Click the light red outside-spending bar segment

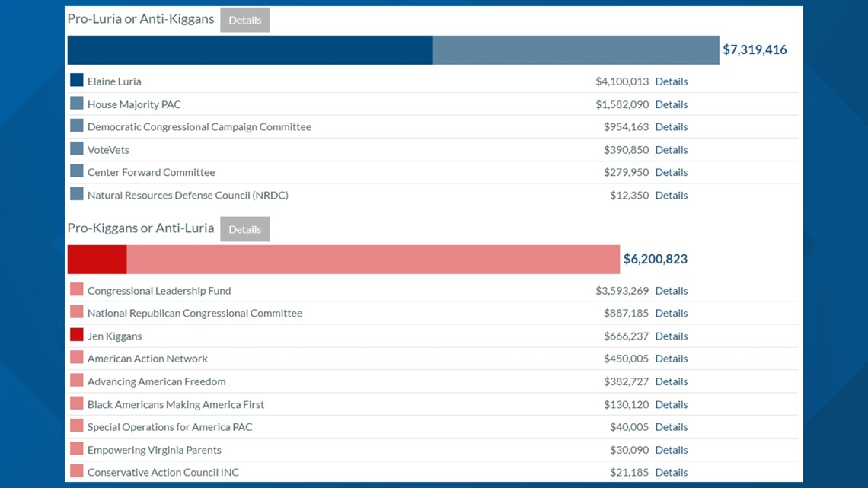[373, 260]
